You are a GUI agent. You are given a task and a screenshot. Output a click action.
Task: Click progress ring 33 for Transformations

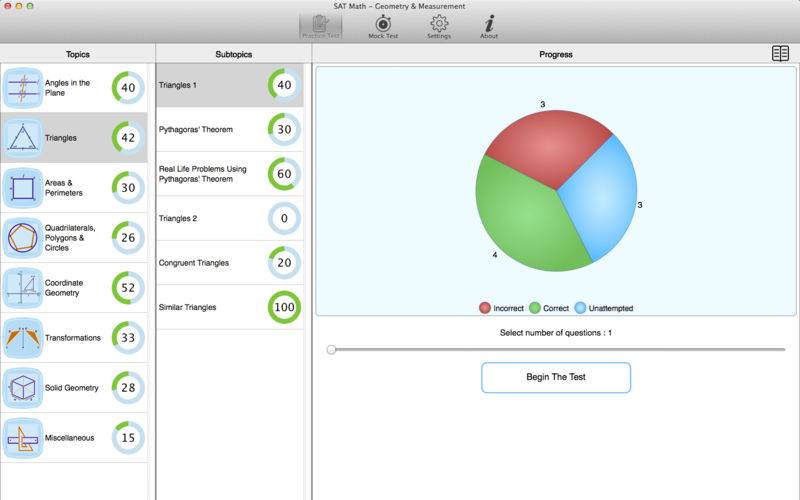[128, 338]
